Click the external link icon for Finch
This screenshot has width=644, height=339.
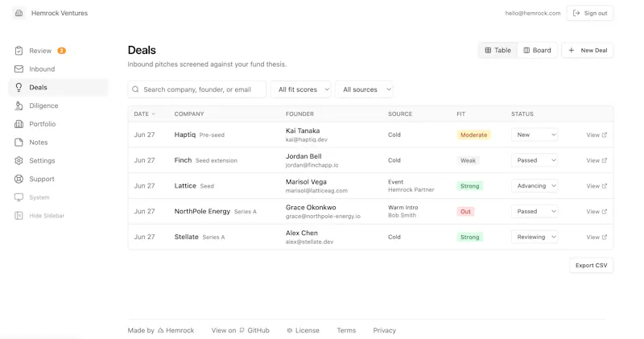(605, 160)
